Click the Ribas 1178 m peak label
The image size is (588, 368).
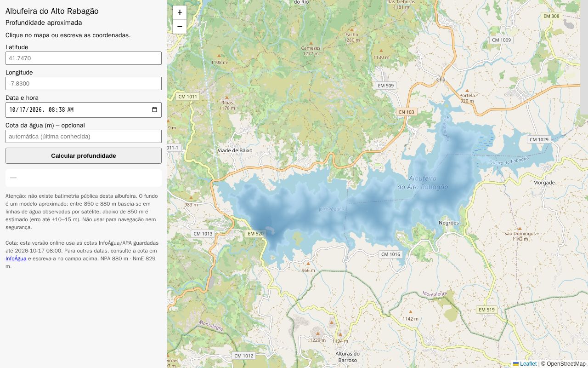click(227, 105)
